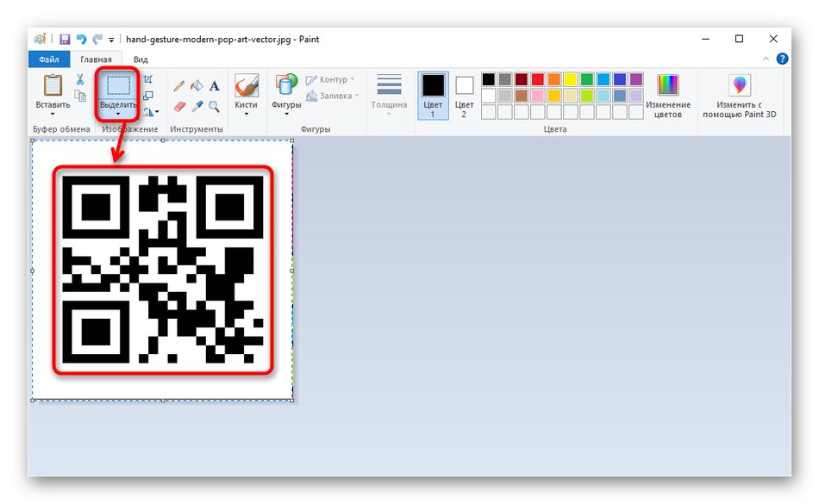Click the Redo arrow in title bar
The image size is (819, 504).
pyautogui.click(x=97, y=39)
